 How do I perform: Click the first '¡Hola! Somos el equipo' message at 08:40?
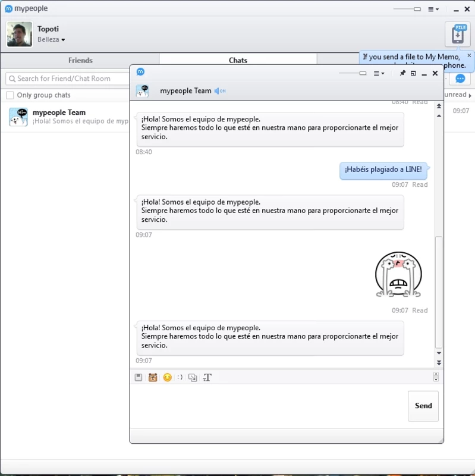click(x=270, y=129)
